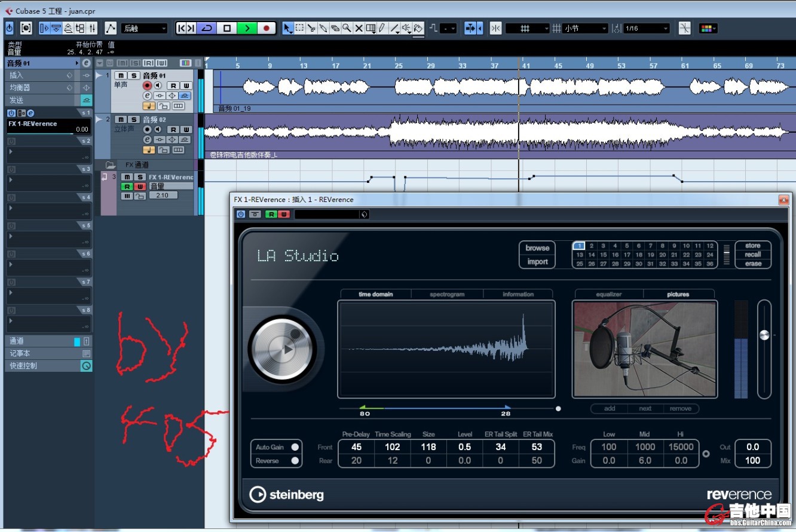Image resolution: width=796 pixels, height=532 pixels.
Task: Open the 1/16 quantize dropdown
Action: 647,28
